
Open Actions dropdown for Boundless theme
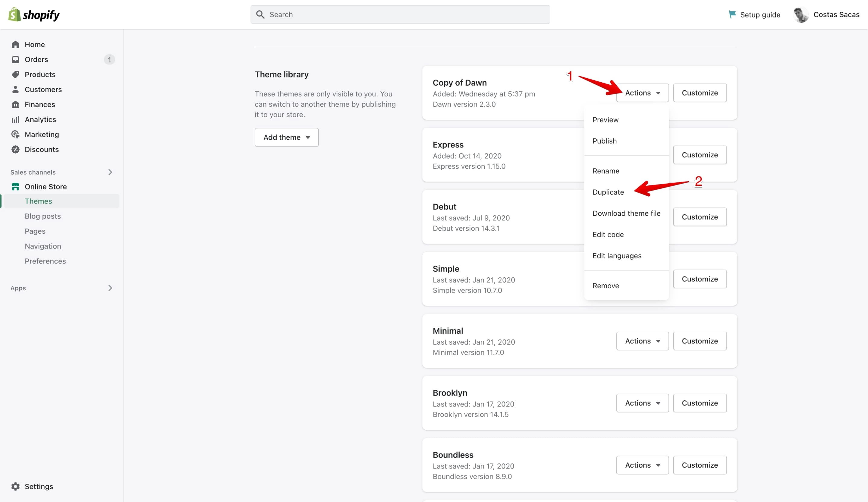coord(642,465)
